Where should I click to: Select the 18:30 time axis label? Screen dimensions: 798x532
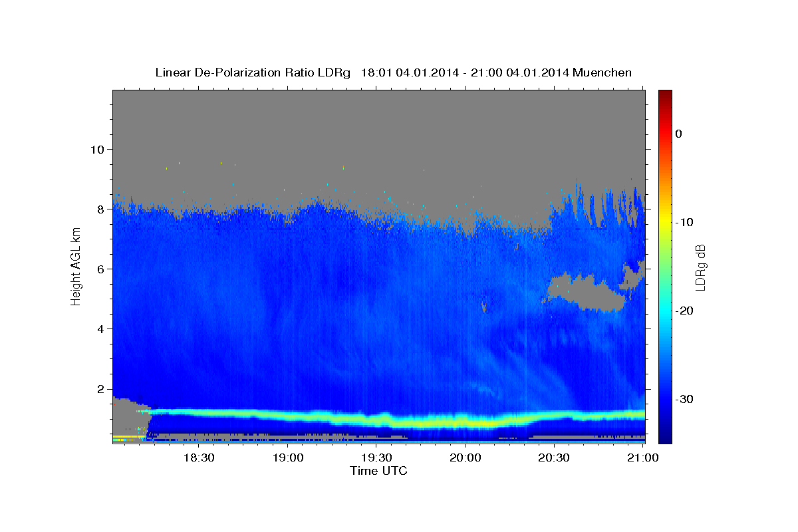[198, 458]
